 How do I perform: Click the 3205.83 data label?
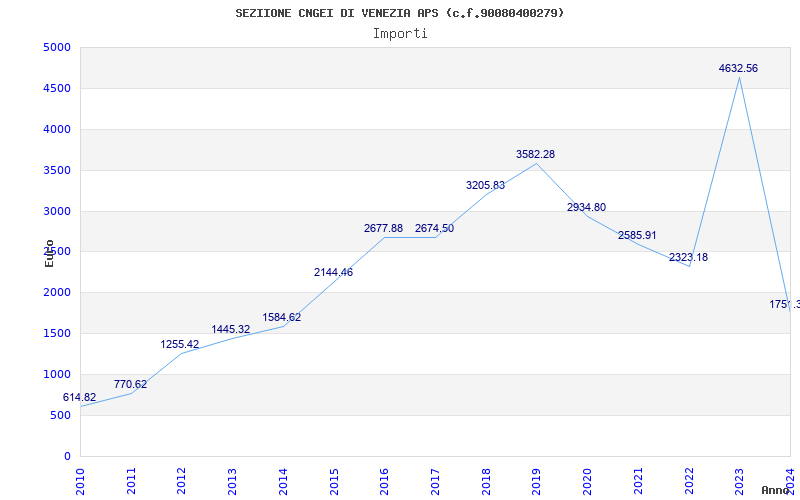(x=485, y=185)
